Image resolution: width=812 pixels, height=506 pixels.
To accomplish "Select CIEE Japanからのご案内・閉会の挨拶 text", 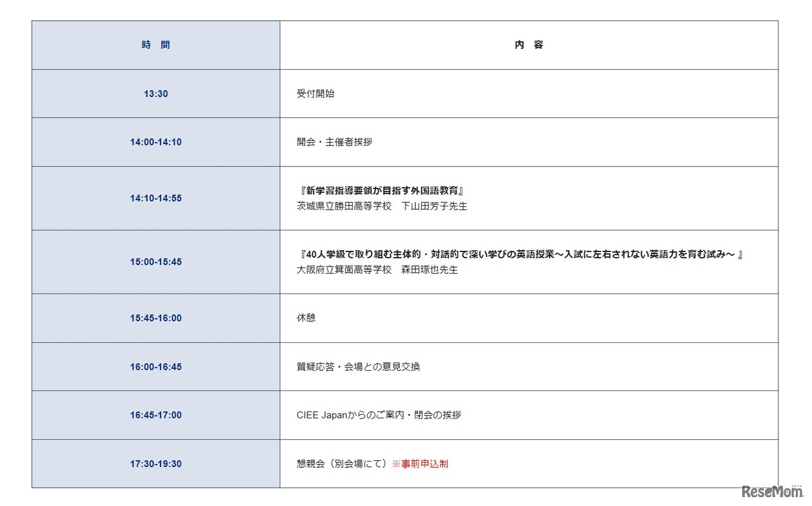I will click(x=379, y=415).
